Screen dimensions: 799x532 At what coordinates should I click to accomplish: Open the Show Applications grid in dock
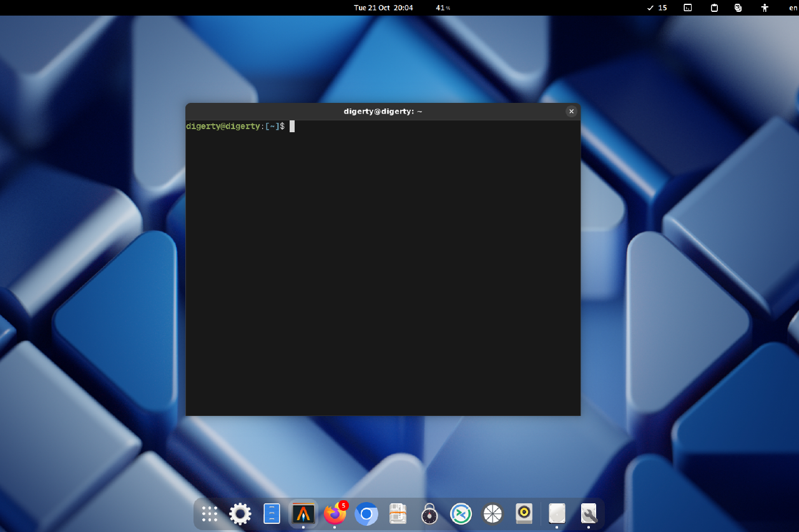(210, 514)
